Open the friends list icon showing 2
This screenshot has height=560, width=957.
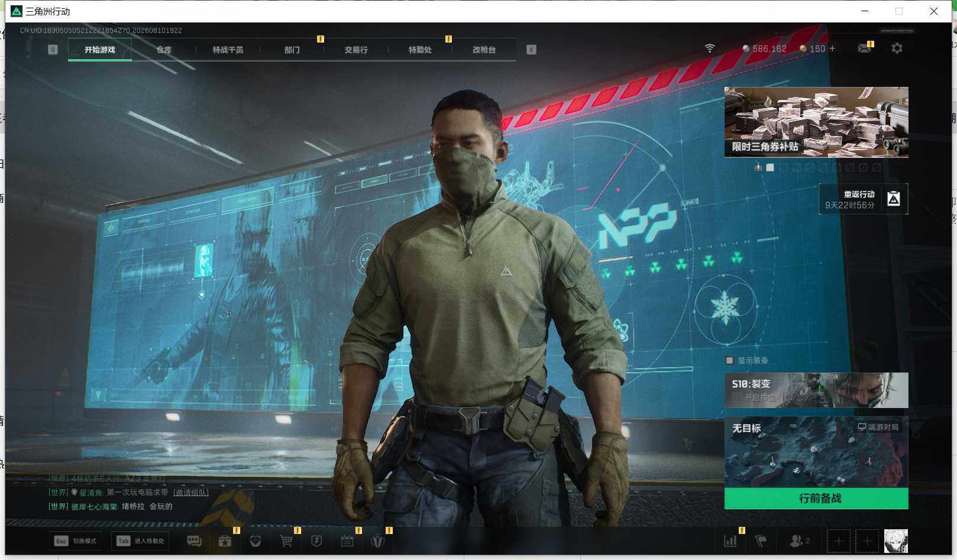(x=800, y=541)
